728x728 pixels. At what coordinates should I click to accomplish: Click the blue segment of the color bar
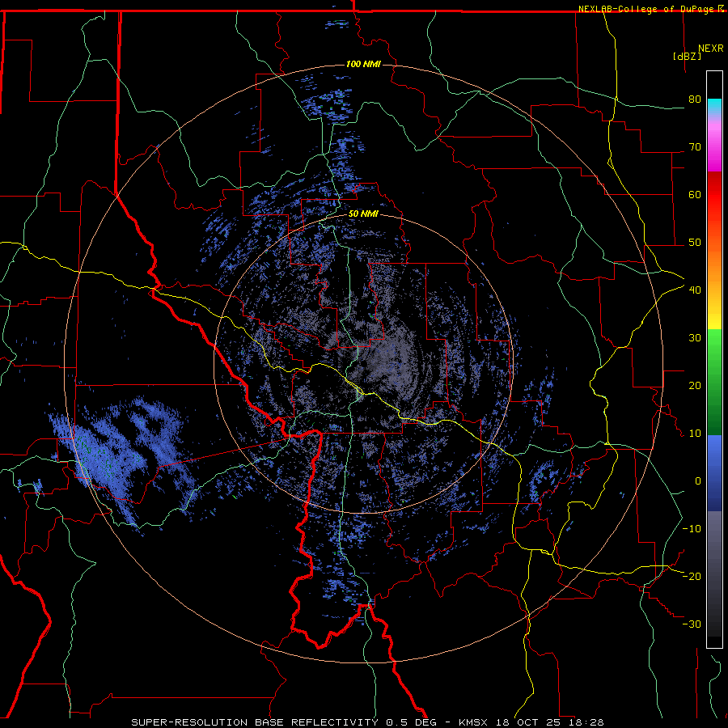pyautogui.click(x=714, y=473)
